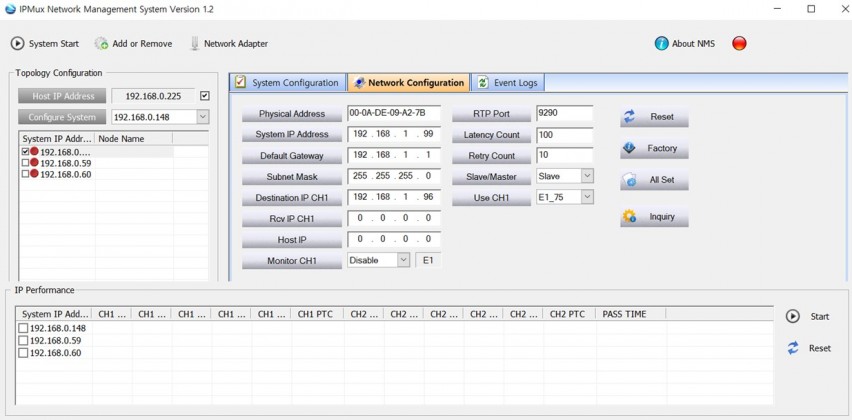
Task: Open the Configure System IP dropdown
Action: coord(203,117)
